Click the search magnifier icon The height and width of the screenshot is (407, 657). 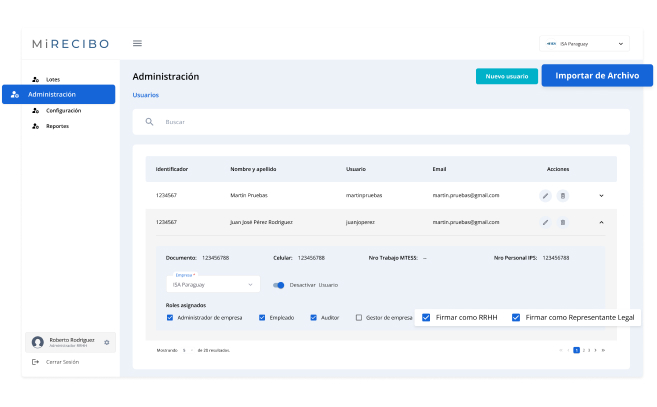click(x=149, y=122)
